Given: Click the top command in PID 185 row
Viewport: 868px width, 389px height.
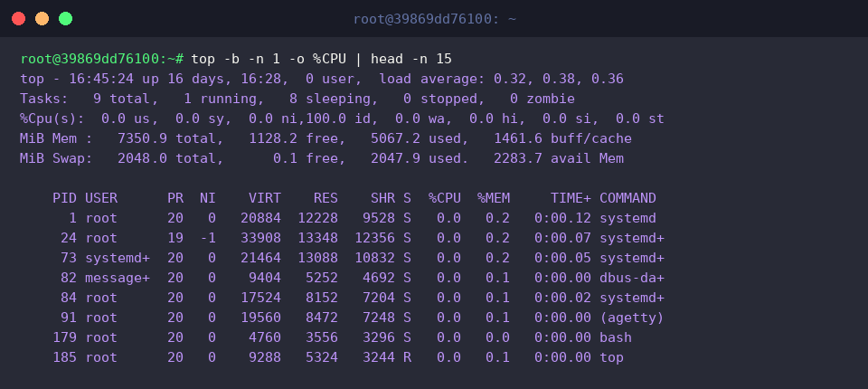Looking at the screenshot, I should click(612, 358).
